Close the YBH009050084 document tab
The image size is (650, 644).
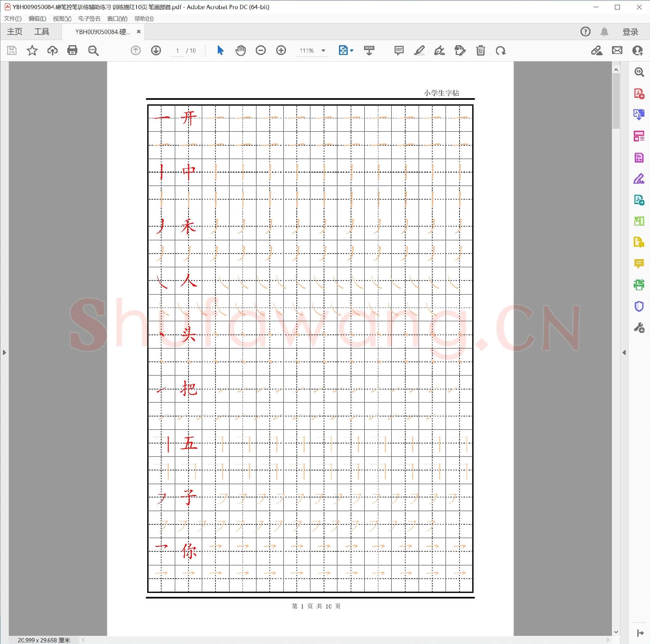[139, 31]
